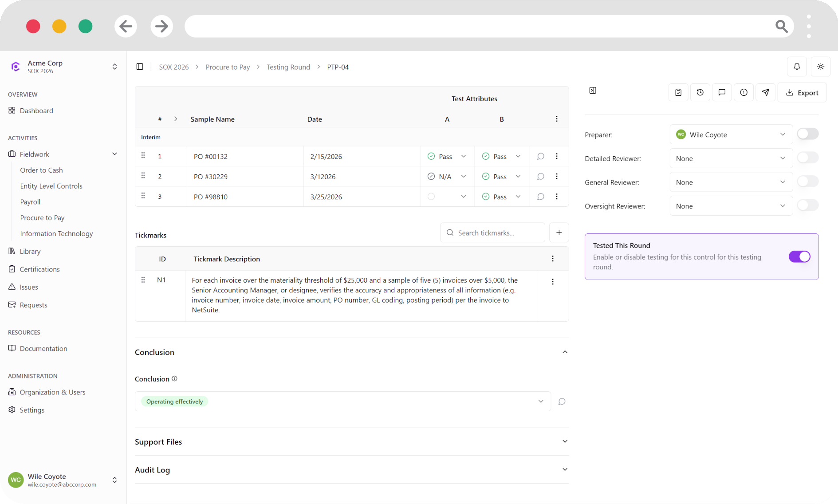The width and height of the screenshot is (838, 504).
Task: Open the Oversight Reviewer dropdown
Action: click(731, 206)
